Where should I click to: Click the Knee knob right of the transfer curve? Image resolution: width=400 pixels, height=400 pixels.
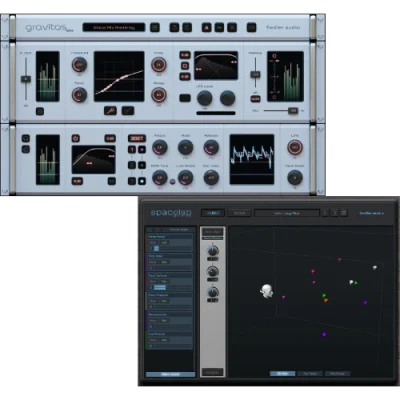[159, 65]
